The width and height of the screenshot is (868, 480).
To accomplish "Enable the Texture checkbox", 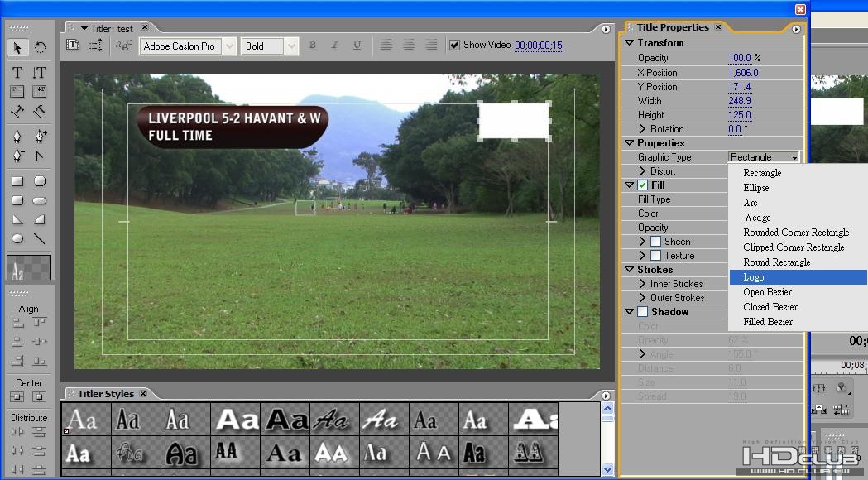I will coord(655,255).
